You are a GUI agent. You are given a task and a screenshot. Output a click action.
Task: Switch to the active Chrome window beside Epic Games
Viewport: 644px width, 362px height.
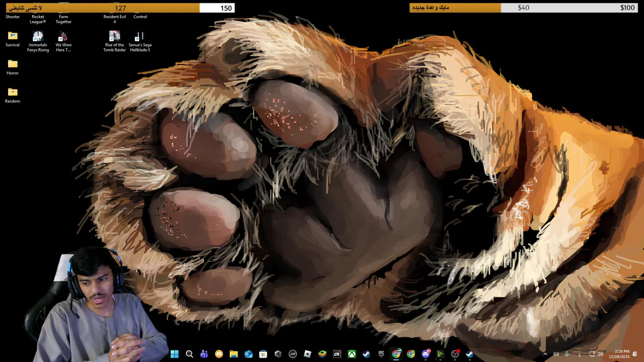(396, 354)
